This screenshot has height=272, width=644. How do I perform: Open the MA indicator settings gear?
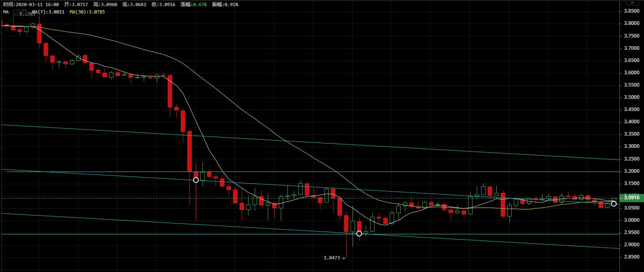[x=16, y=12]
